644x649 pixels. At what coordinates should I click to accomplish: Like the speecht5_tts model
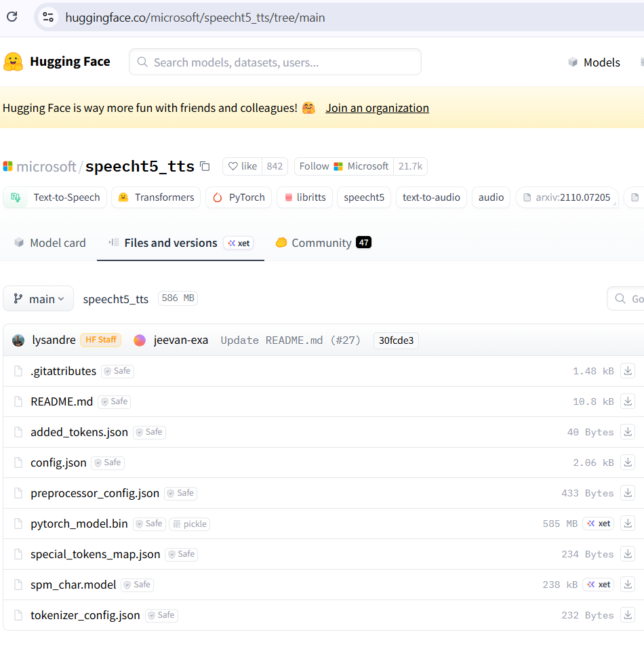[243, 166]
